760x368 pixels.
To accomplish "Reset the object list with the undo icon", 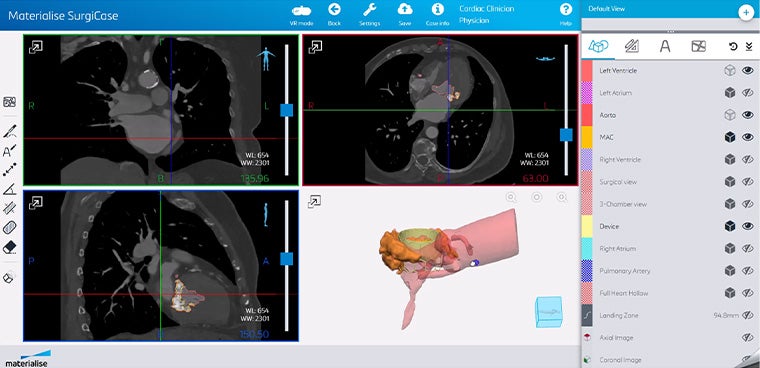I will [x=733, y=46].
